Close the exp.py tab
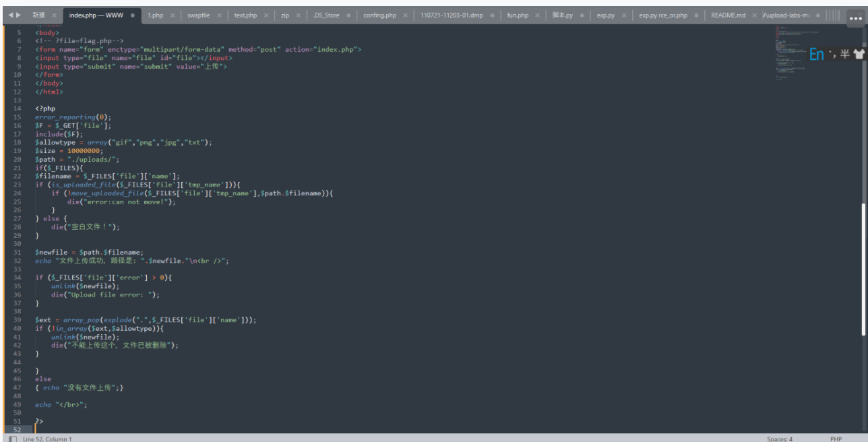This screenshot has height=442, width=868. (623, 15)
